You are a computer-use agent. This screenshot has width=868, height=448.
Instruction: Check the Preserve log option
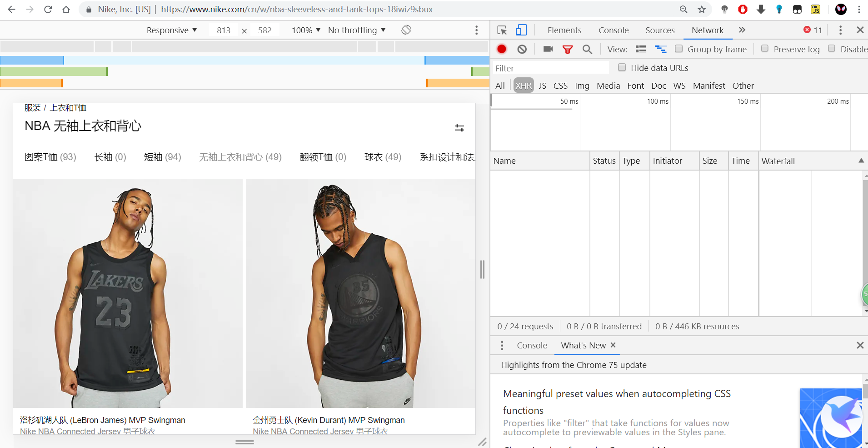tap(765, 49)
